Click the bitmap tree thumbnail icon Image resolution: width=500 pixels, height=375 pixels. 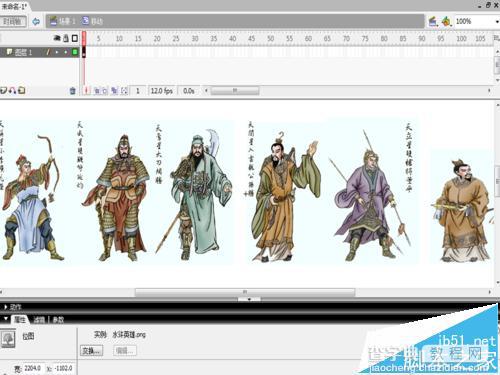[x=8, y=339]
